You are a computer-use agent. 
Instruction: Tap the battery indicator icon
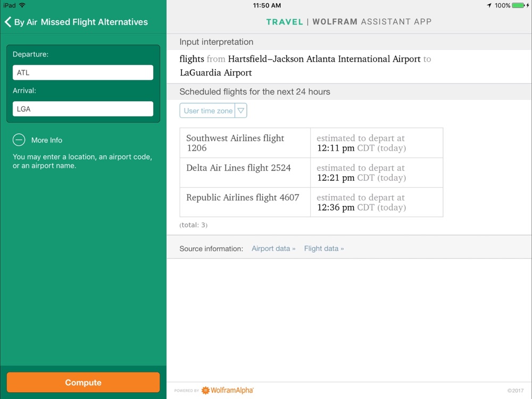[x=518, y=5]
